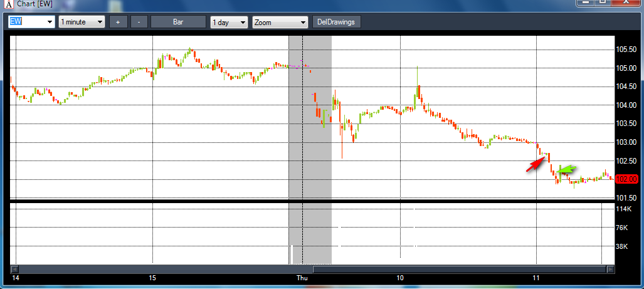Screen dimensions: 644x289
Task: Click the red 102.00 price label
Action: tap(627, 179)
